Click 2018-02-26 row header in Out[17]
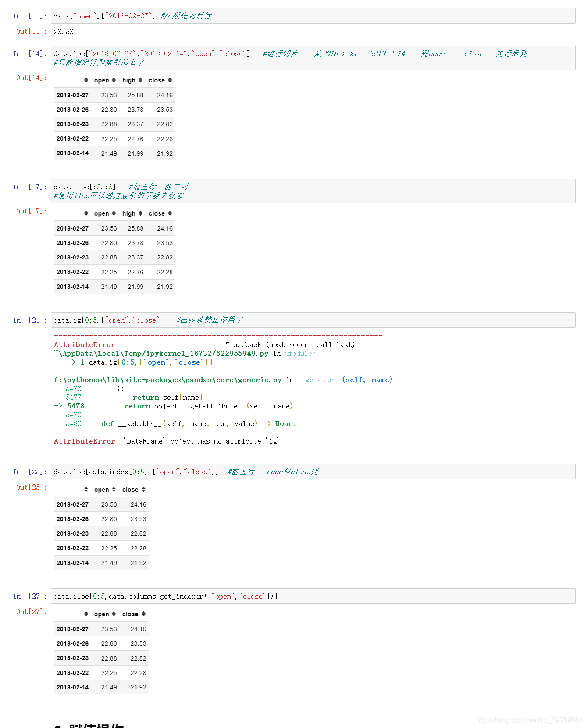Image resolution: width=587 pixels, height=728 pixels. [x=72, y=243]
